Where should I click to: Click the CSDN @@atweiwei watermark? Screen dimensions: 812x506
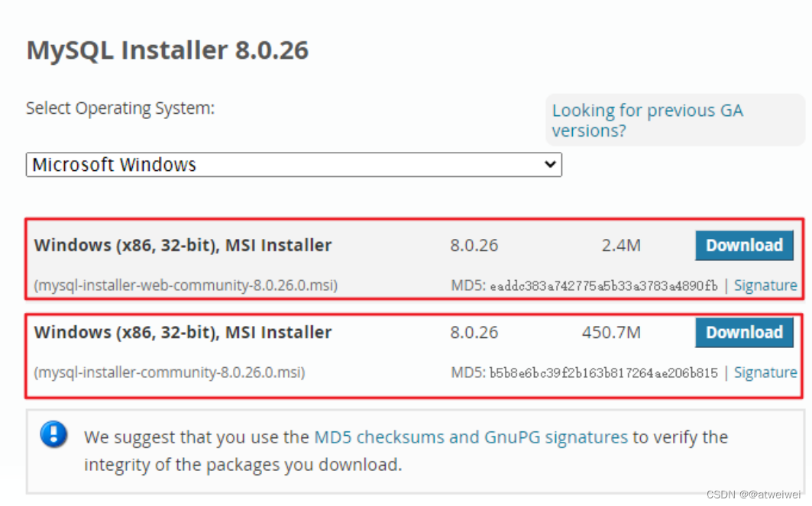[753, 495]
